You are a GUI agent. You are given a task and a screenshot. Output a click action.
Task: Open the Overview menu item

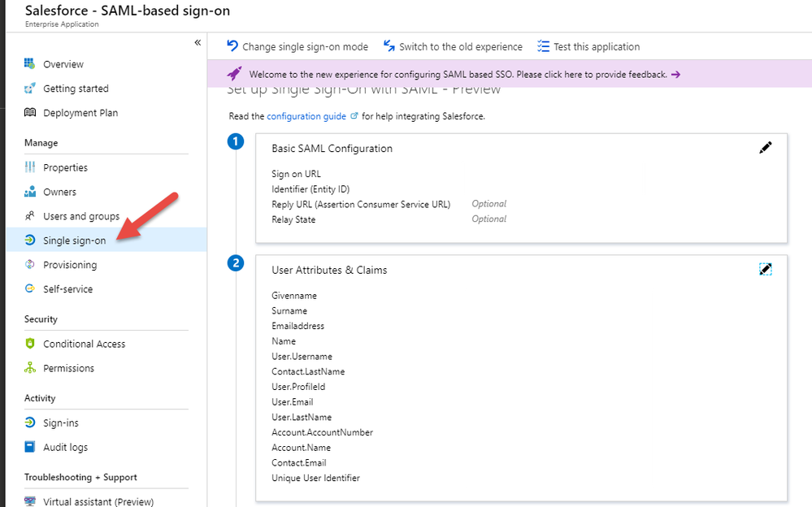[x=63, y=64]
